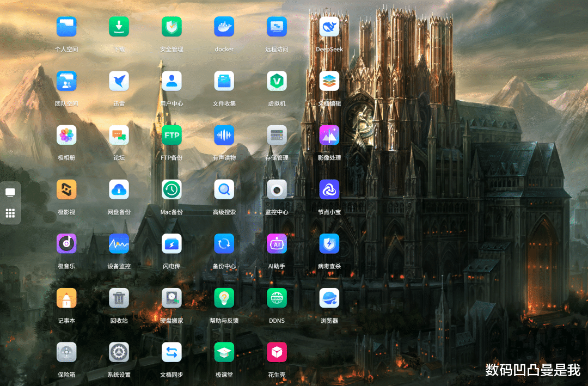Launch the 虚拟机 green V icon
This screenshot has width=588, height=386.
point(277,81)
